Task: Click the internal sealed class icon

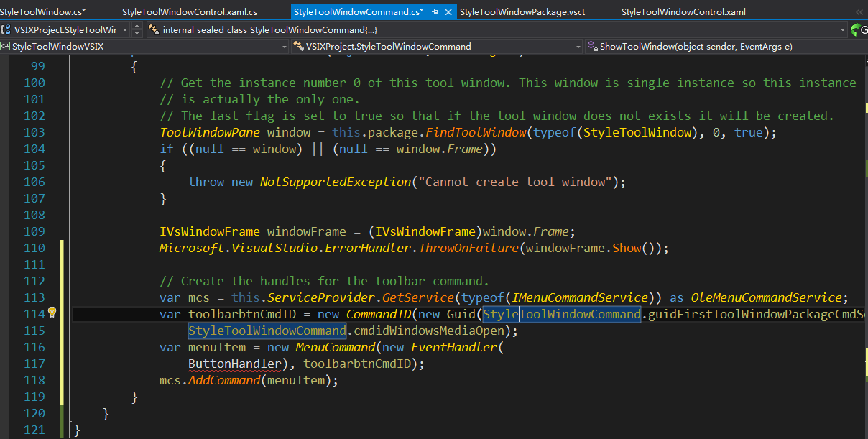Action: pos(154,29)
